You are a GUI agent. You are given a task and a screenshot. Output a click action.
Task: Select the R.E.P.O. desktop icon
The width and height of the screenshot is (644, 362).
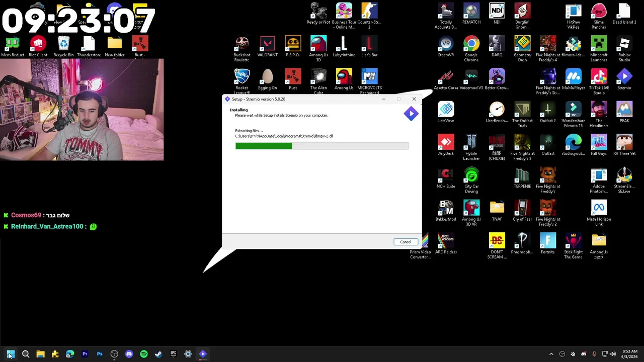coord(293,47)
